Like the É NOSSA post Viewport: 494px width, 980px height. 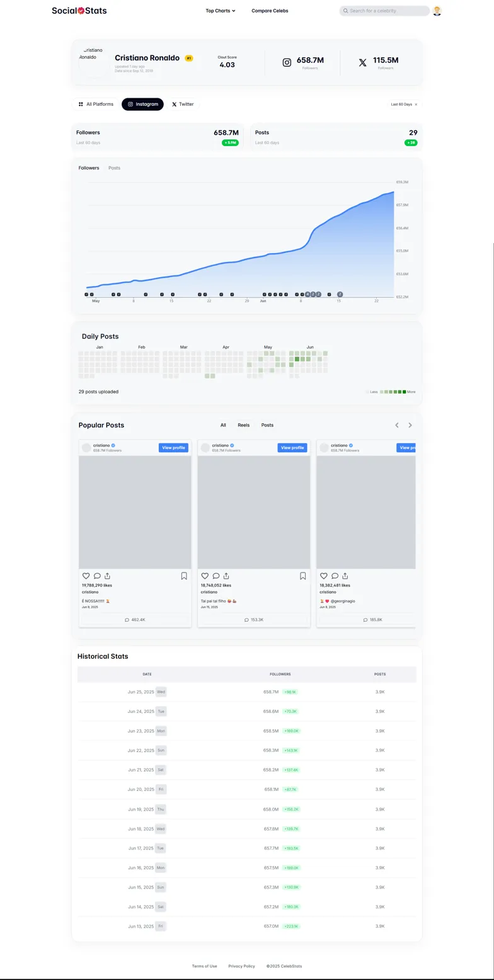(86, 576)
